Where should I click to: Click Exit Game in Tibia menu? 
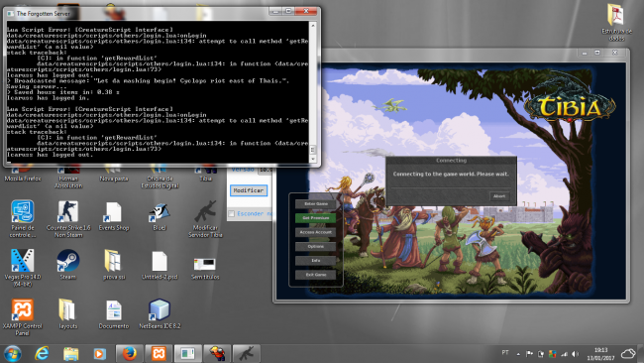pos(315,275)
